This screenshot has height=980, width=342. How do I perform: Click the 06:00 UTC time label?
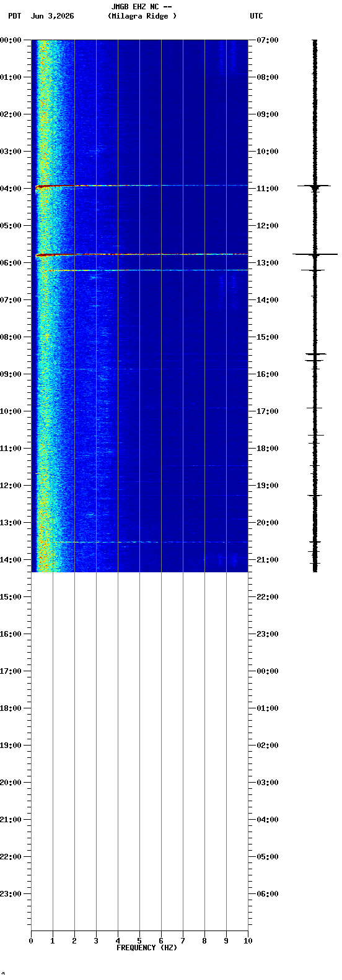point(268,894)
